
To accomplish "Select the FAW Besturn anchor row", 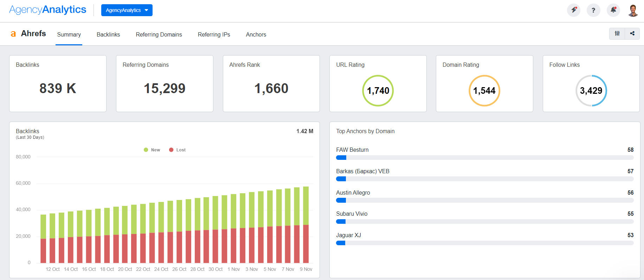I will click(485, 154).
